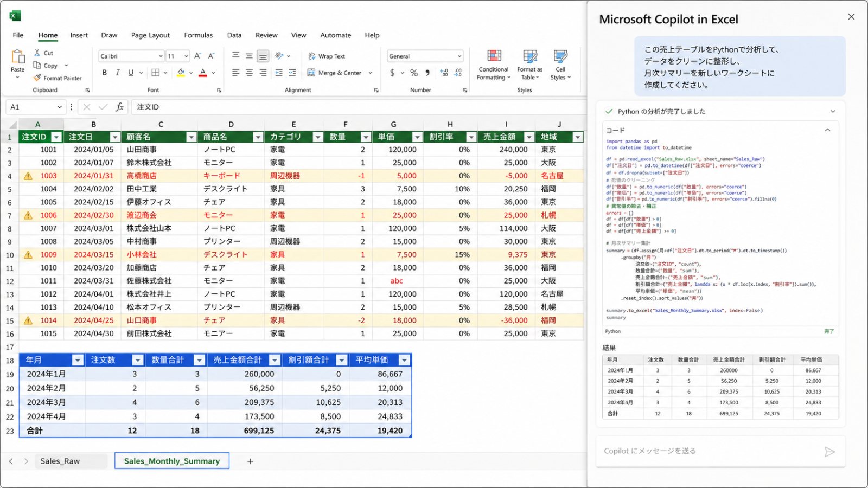The image size is (868, 488).
Task: Activate the Format Painter brush
Action: [37, 78]
